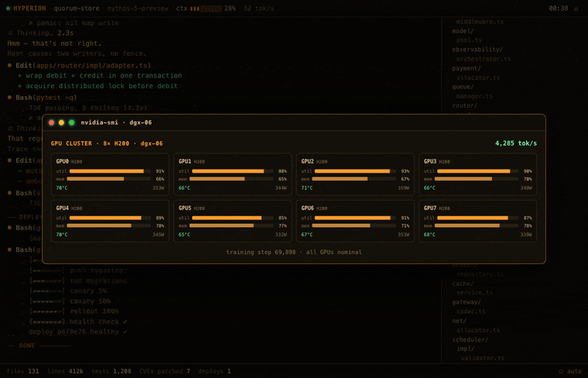Click the deploys 1 status bar entry
The width and height of the screenshot is (588, 378).
coord(214,371)
